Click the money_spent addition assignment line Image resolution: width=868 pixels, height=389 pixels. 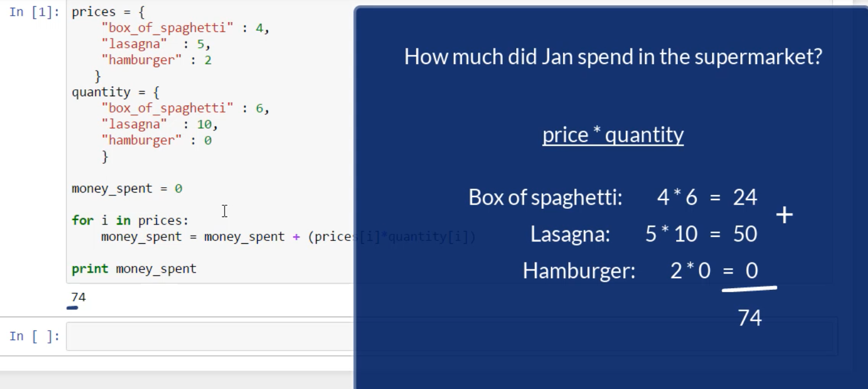[x=228, y=237]
